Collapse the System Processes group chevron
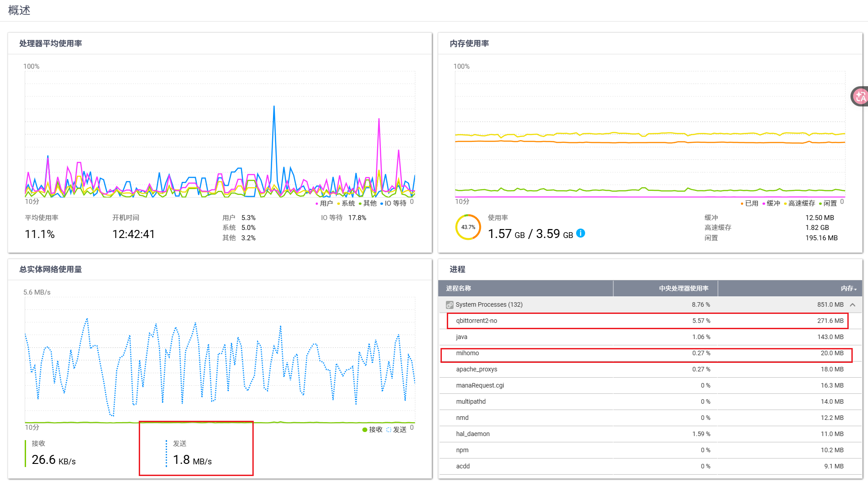Screen dimensions: 868x485 coord(853,305)
